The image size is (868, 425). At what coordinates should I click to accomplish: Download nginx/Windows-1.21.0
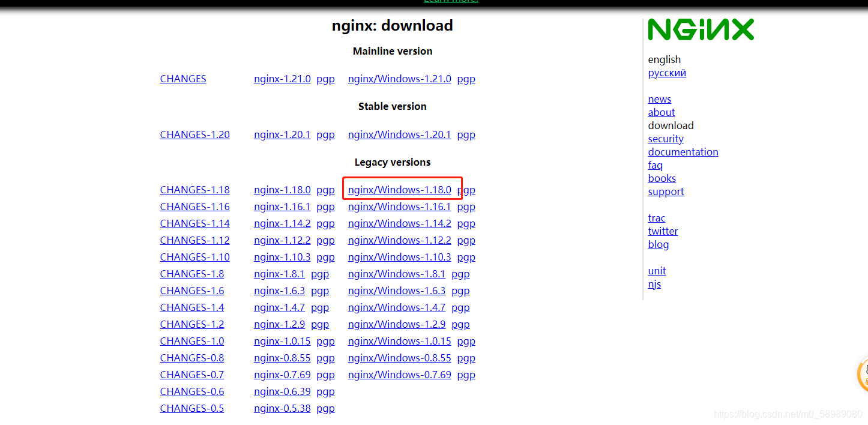[399, 79]
